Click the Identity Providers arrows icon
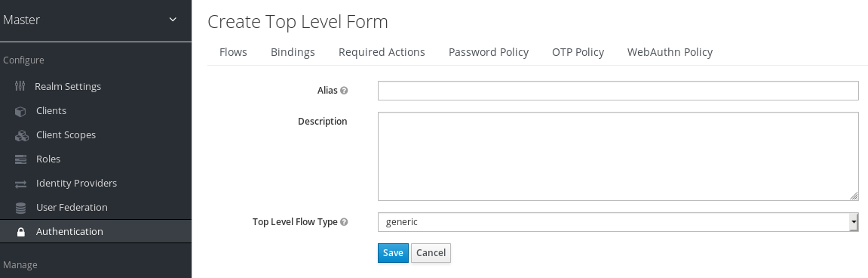The height and width of the screenshot is (278, 868). point(20,184)
